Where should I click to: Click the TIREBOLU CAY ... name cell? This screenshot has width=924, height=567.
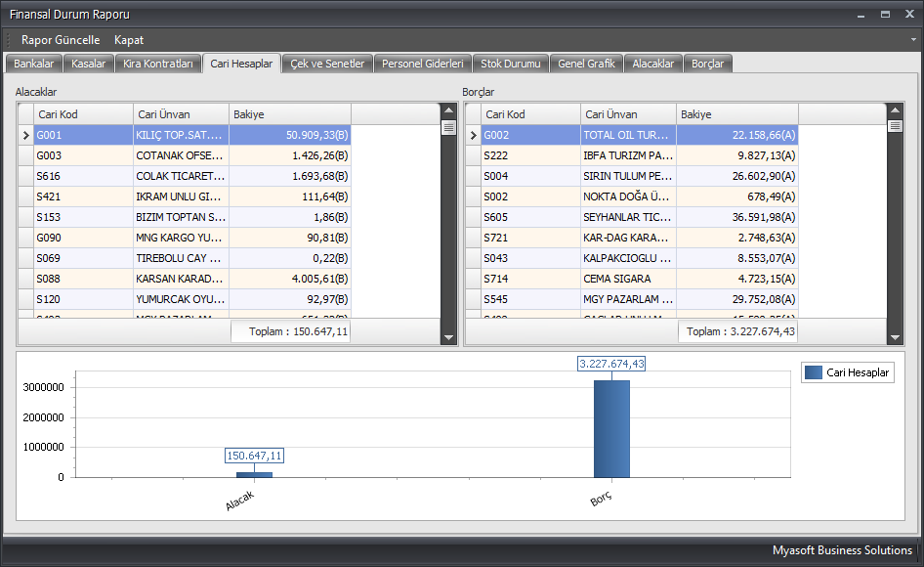click(x=181, y=258)
